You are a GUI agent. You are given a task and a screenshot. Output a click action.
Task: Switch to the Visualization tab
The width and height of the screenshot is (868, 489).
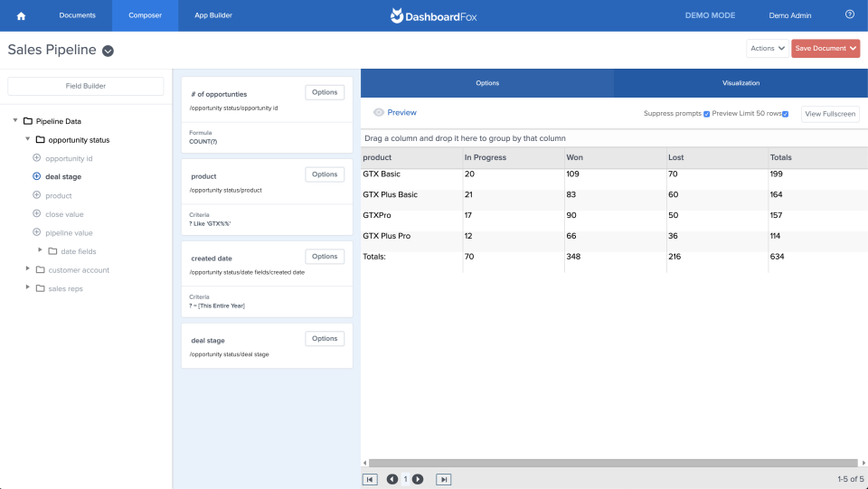click(741, 83)
